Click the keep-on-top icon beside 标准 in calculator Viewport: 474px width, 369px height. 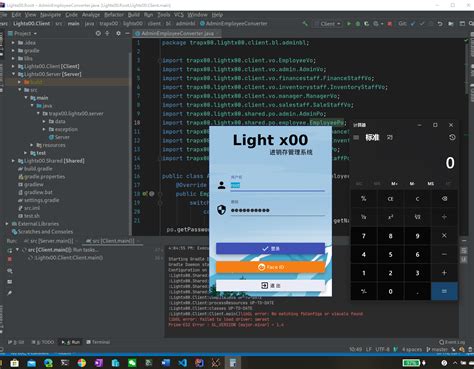point(389,137)
